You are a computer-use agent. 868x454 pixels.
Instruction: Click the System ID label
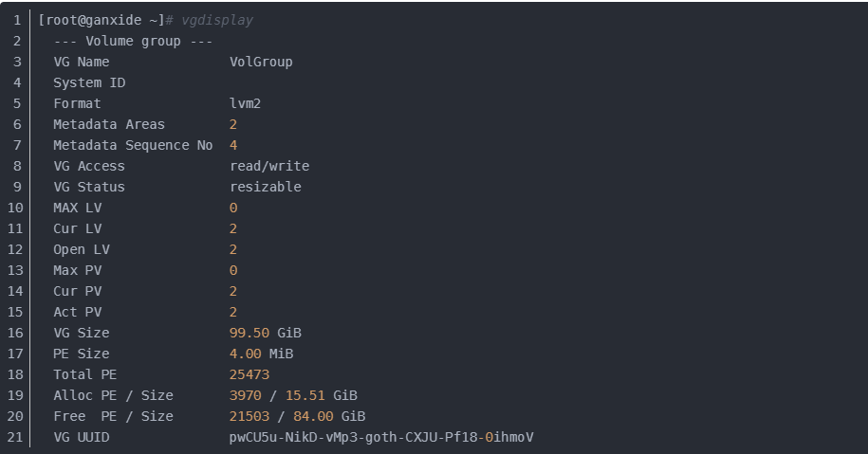point(89,82)
